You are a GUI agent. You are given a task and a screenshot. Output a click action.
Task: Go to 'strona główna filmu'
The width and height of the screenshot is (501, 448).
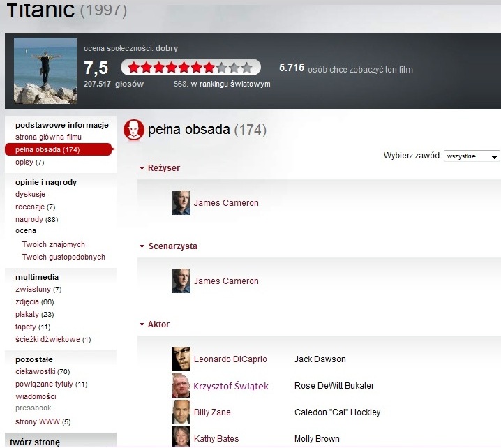(49, 137)
